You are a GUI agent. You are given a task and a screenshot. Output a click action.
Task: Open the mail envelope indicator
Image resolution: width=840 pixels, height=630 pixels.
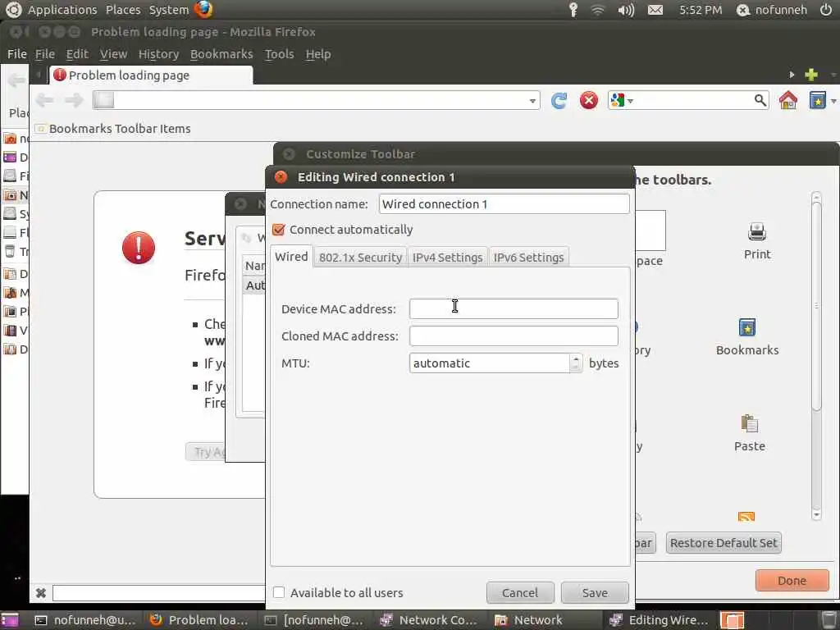(655, 10)
